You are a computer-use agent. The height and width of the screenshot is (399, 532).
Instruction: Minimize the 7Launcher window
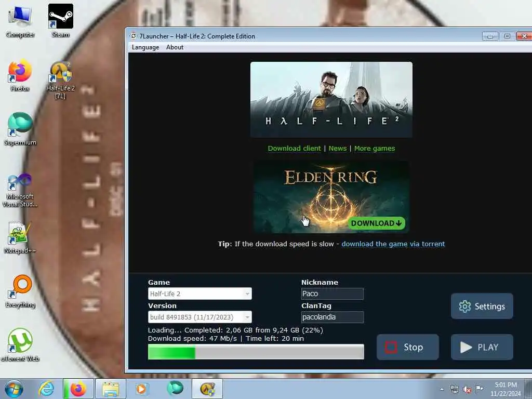(490, 36)
